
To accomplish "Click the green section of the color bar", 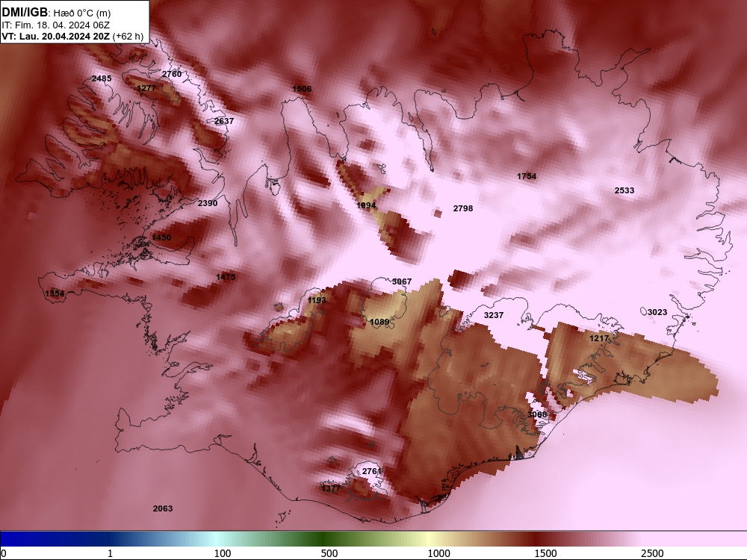I will tap(324, 539).
